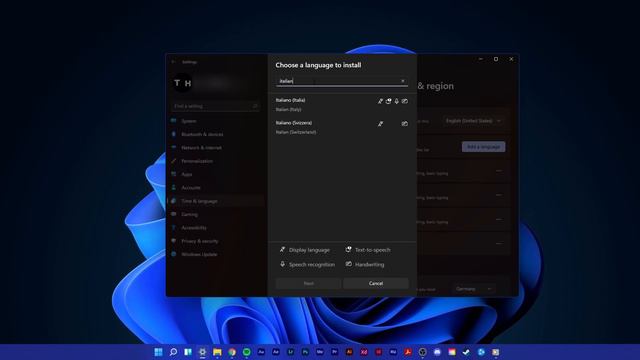Viewport: 640px width, 360px height.
Task: Click the Handwriting legend icon
Action: coord(349,264)
